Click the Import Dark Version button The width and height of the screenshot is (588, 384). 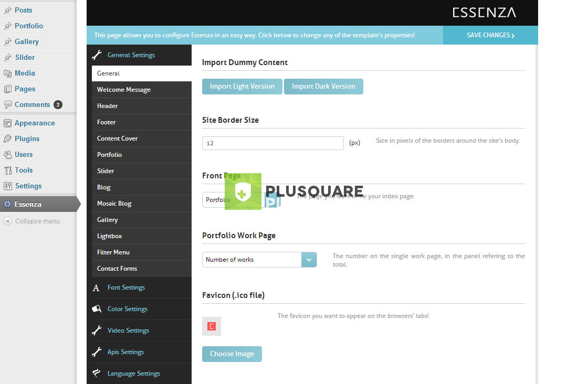(323, 87)
